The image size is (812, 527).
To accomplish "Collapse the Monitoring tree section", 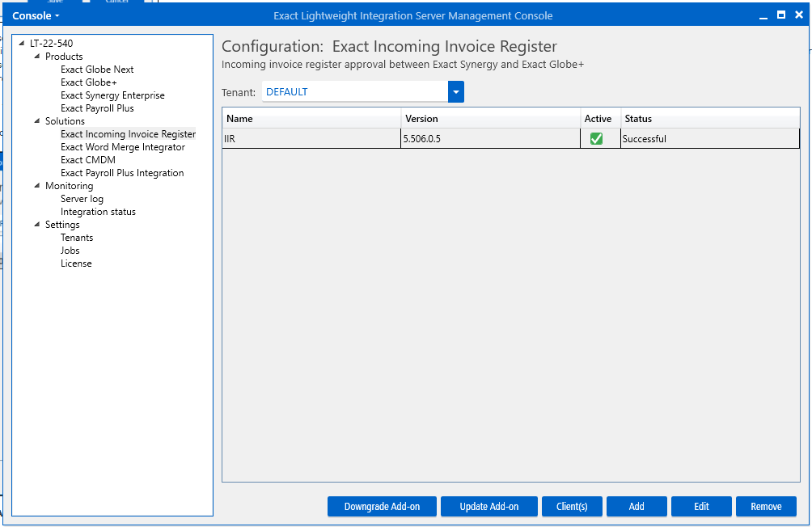I will tap(37, 186).
